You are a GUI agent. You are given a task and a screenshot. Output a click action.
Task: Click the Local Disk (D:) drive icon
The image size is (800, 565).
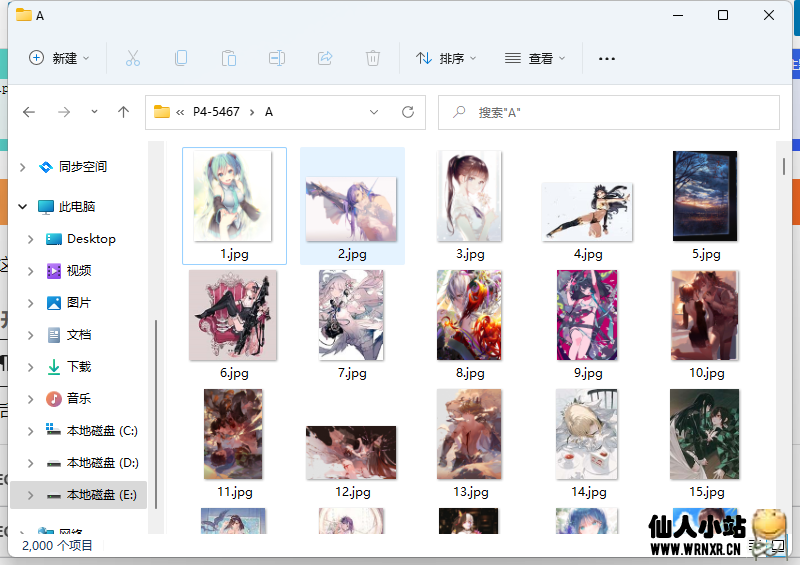click(54, 463)
